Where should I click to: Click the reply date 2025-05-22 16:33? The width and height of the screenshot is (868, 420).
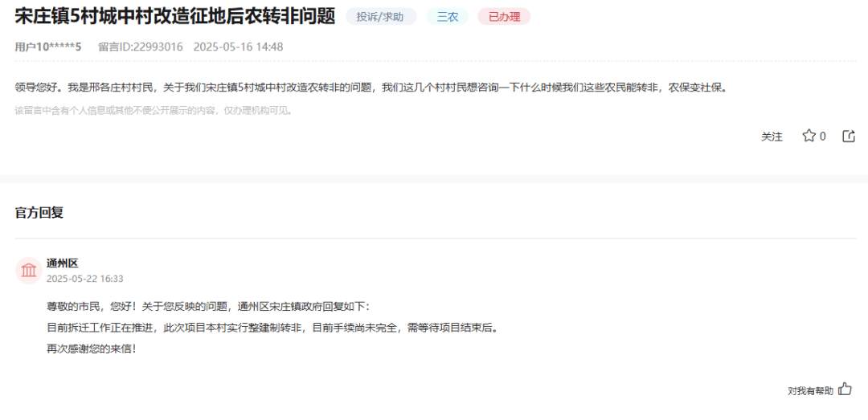84,279
